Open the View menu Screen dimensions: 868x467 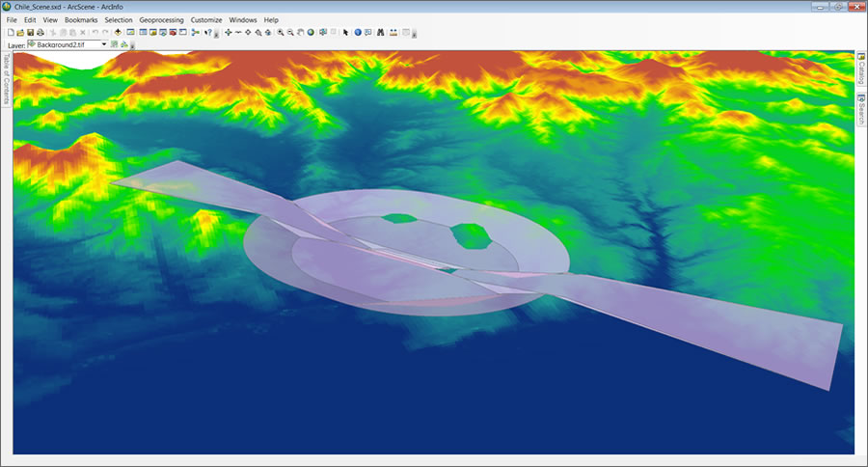coord(50,20)
